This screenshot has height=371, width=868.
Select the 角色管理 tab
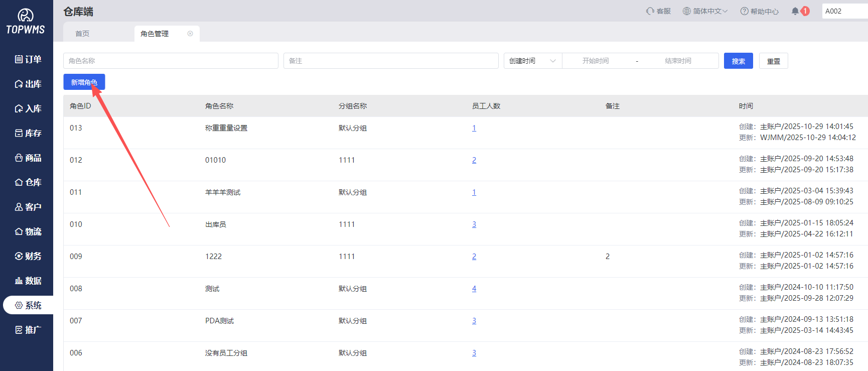tap(155, 34)
